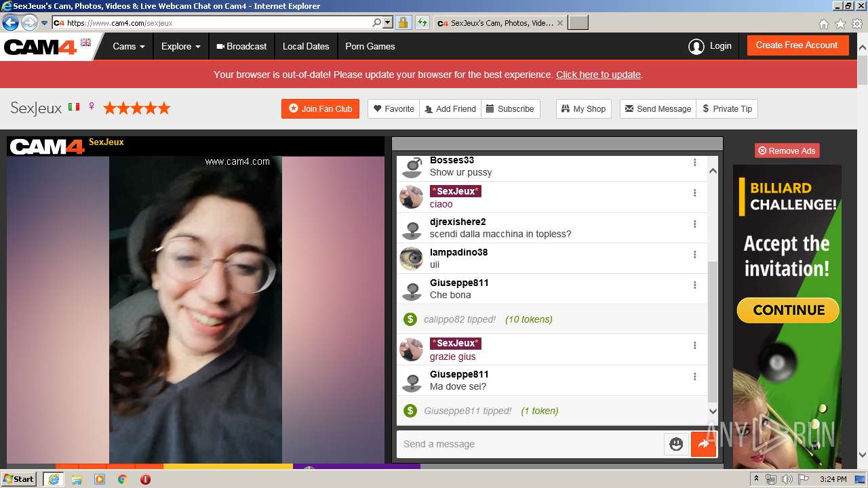Click here to update browser link
Screen dimensions: 868x488
598,75
